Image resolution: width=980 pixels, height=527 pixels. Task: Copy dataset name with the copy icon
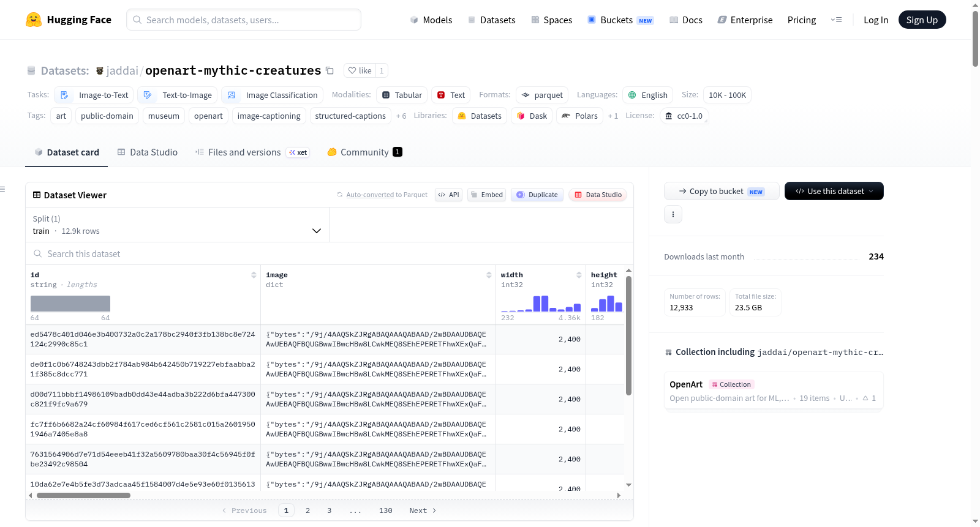tap(330, 70)
